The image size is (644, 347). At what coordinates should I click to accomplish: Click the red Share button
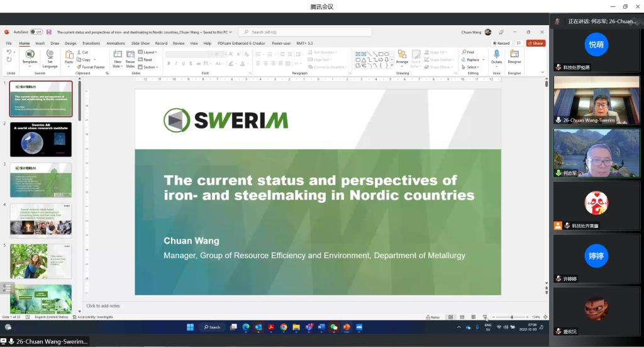[536, 43]
